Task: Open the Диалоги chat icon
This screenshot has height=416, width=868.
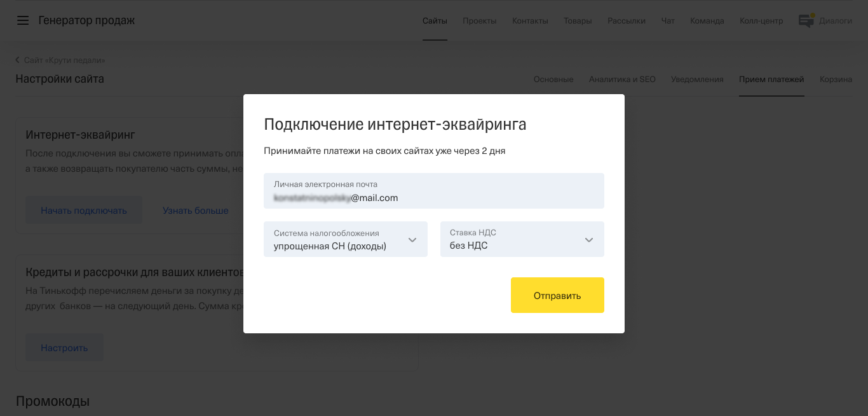Action: click(x=806, y=20)
